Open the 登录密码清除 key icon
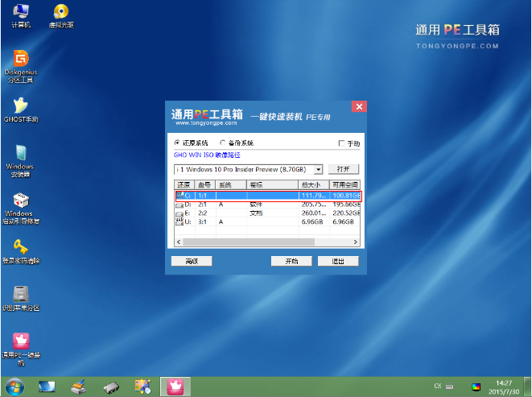532x397 pixels. (x=21, y=252)
